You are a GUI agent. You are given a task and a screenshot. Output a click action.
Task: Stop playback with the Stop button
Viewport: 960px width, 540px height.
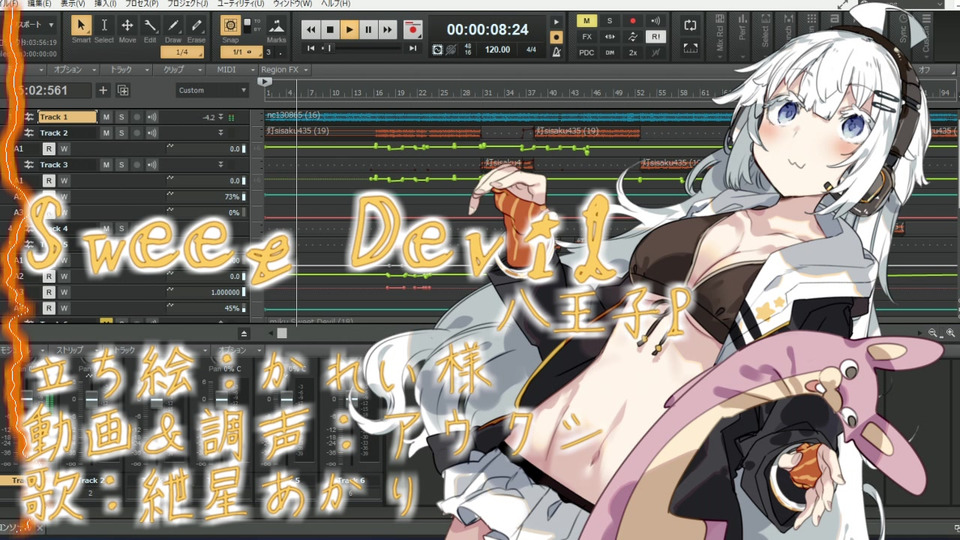tap(330, 29)
